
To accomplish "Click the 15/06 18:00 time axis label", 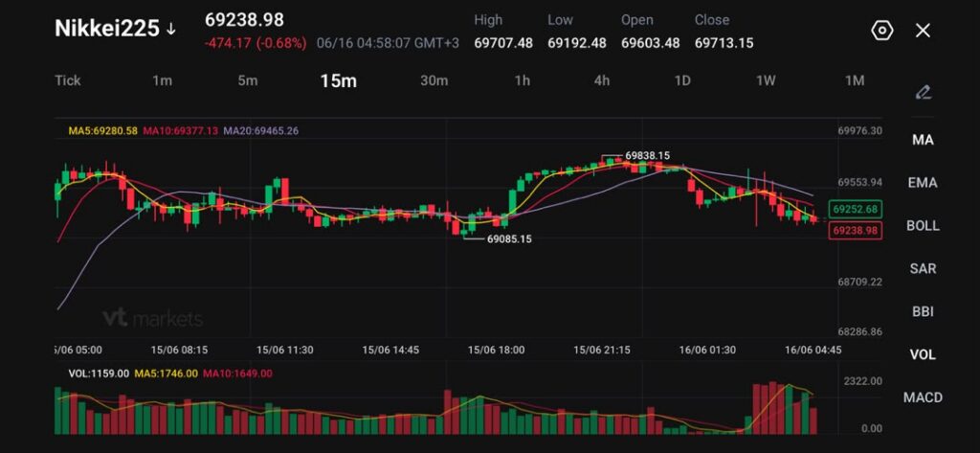I will (x=497, y=350).
